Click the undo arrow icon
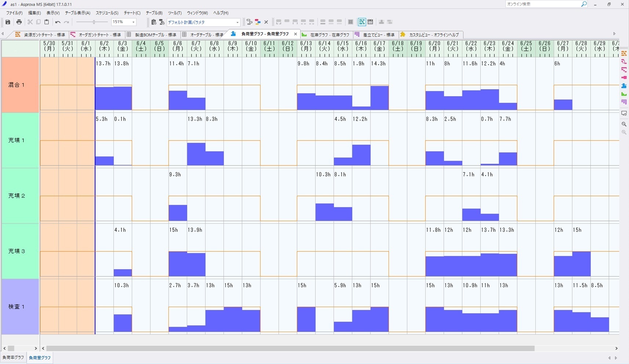 58,22
